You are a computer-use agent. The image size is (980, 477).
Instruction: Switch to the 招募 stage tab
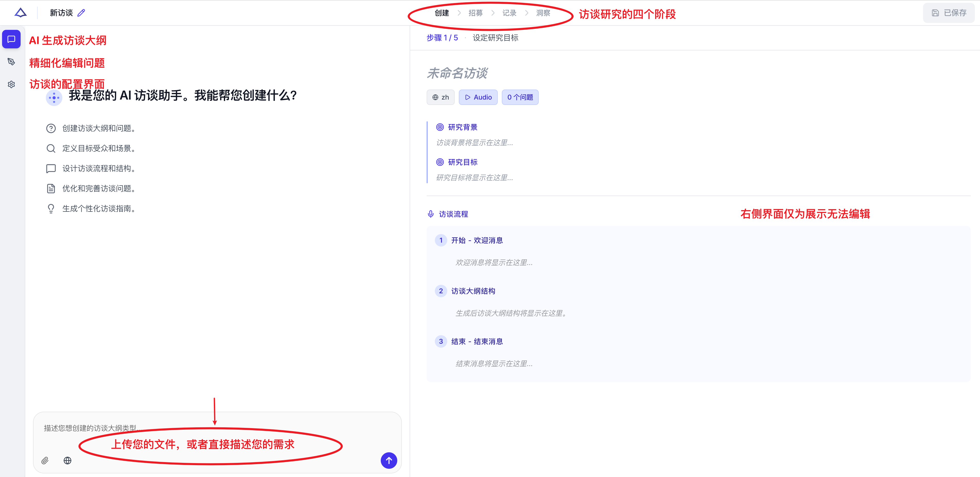click(x=476, y=13)
